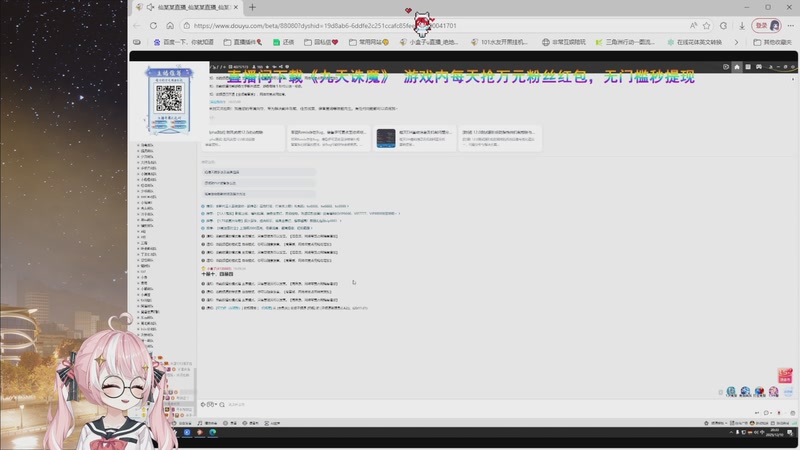Open the 还债 bookmark

click(284, 42)
